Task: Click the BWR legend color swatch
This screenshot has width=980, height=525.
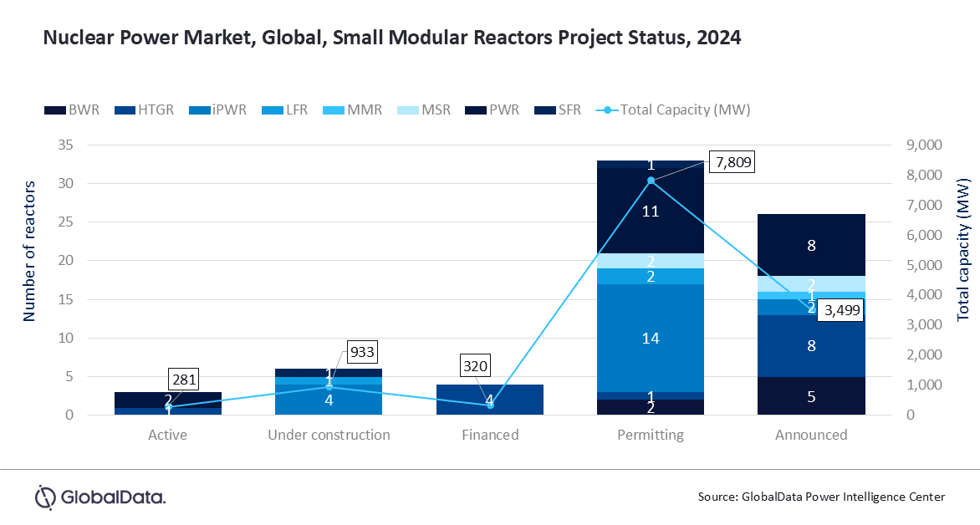Action: click(54, 110)
